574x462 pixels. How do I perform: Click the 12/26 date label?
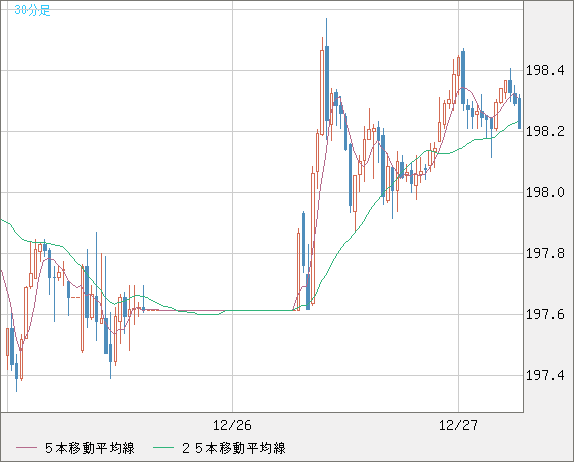232,425
